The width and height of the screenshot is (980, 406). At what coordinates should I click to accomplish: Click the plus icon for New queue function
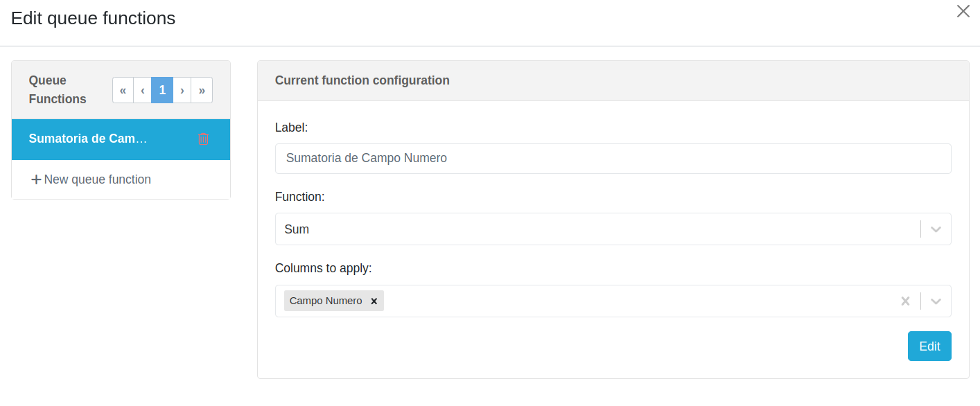click(36, 179)
